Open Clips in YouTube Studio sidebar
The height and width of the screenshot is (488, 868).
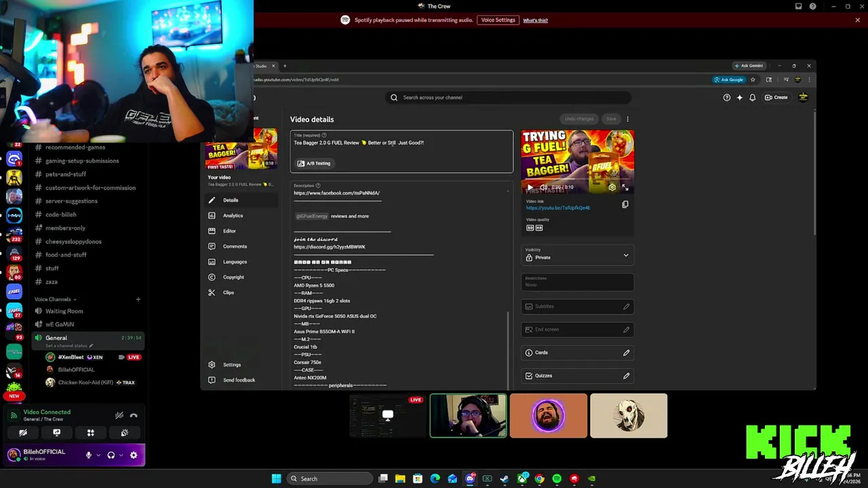point(241,293)
